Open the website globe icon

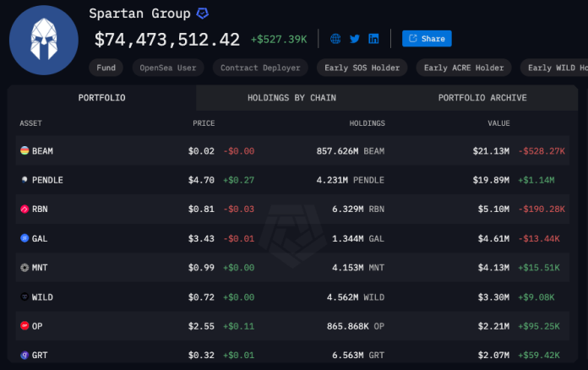335,39
